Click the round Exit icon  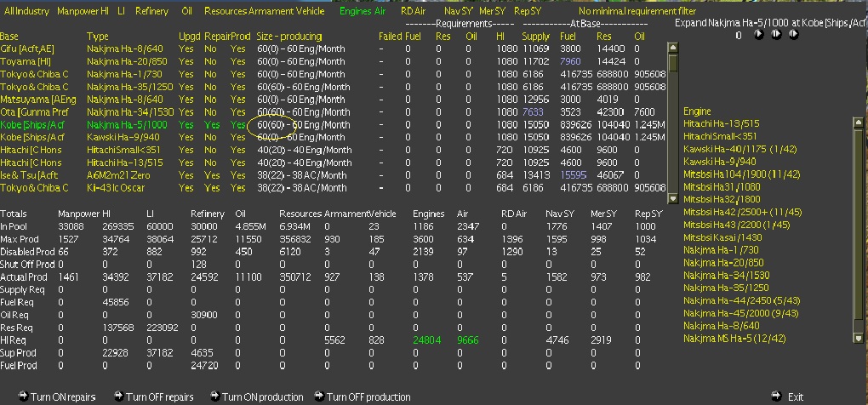pos(776,396)
